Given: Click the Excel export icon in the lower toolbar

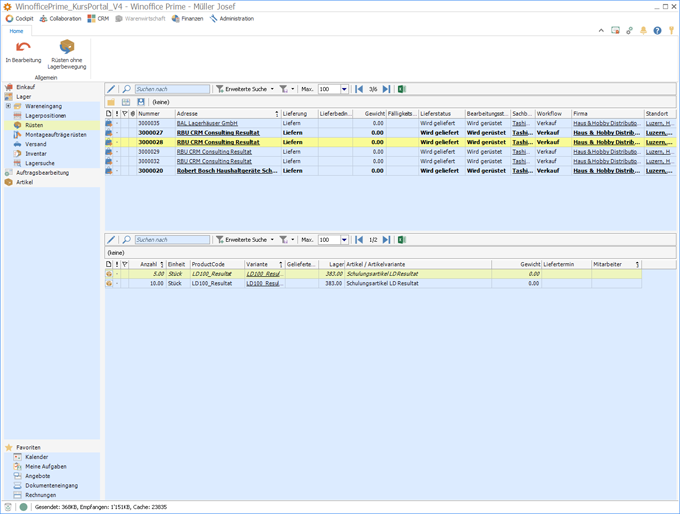Looking at the screenshot, I should [x=402, y=239].
